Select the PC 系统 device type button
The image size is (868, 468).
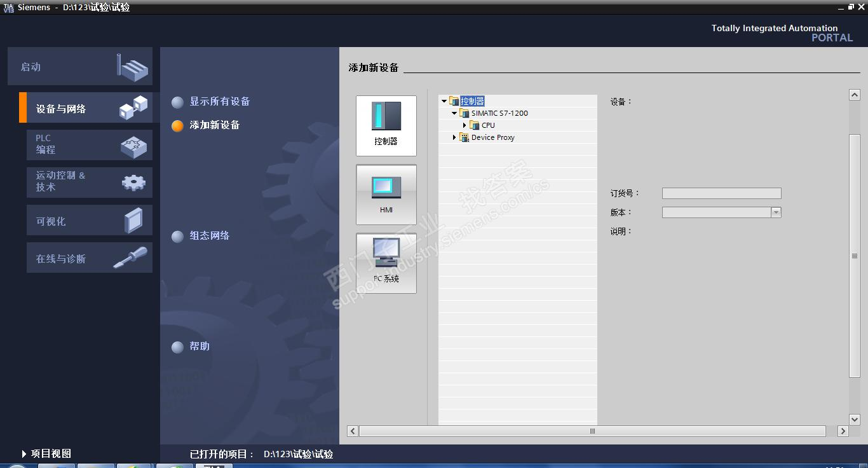coord(386,263)
